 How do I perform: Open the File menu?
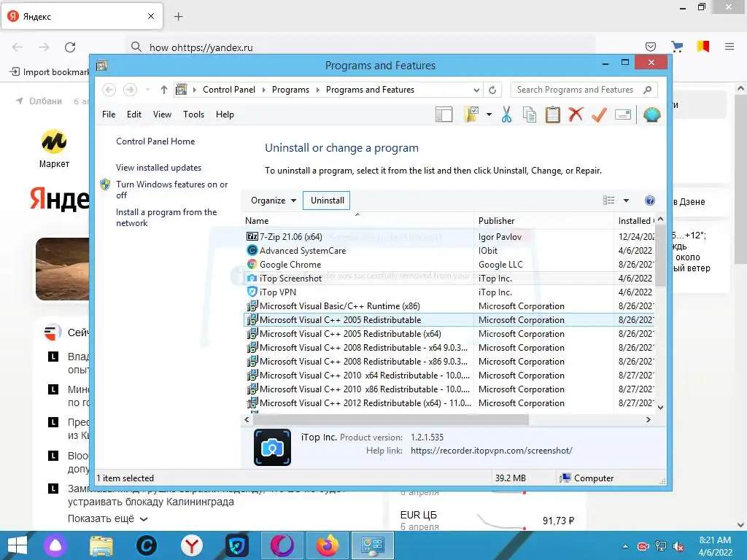[109, 114]
